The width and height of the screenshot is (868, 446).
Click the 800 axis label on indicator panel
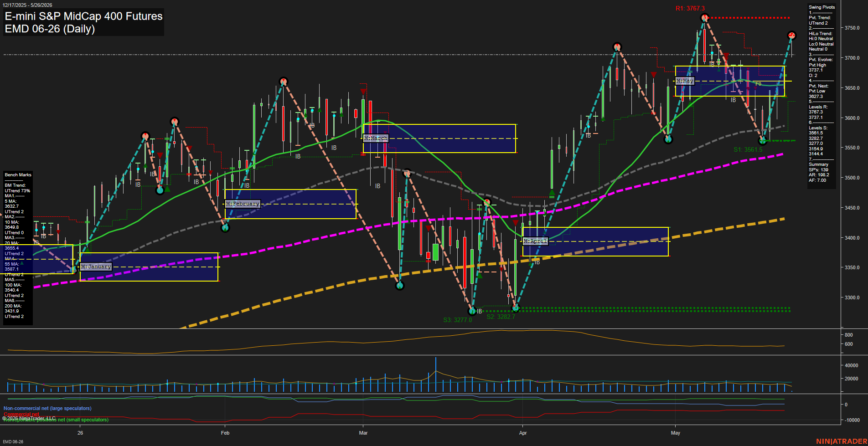tap(848, 335)
